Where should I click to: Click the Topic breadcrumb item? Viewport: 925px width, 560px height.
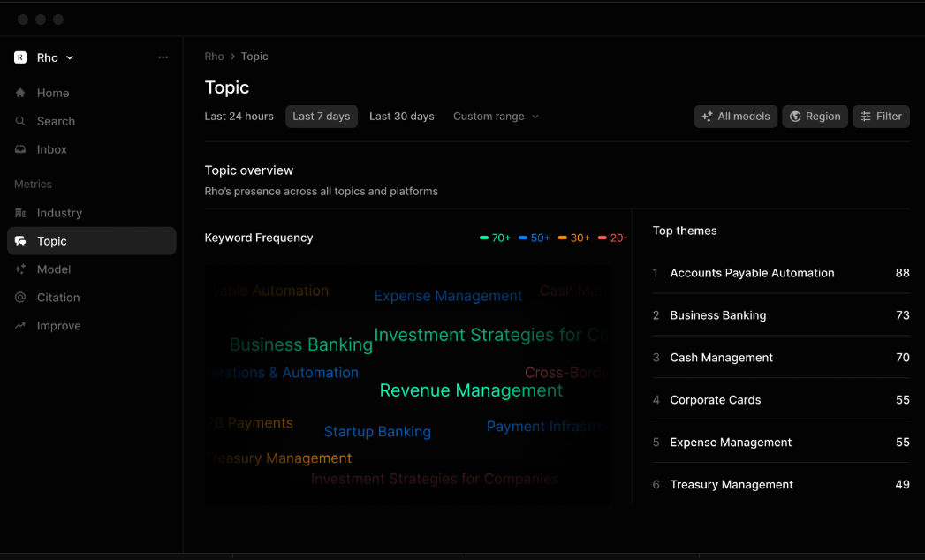point(254,56)
